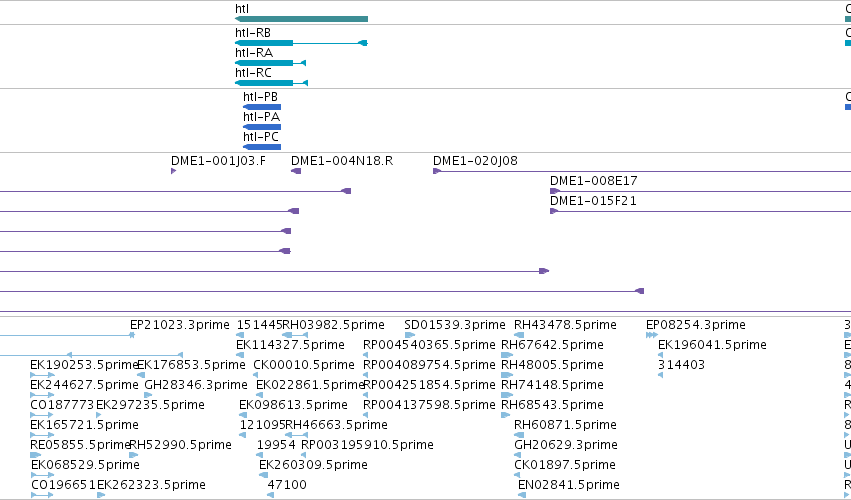The image size is (851, 500).
Task: Click the DME1-008E17 start arrow
Action: click(555, 191)
